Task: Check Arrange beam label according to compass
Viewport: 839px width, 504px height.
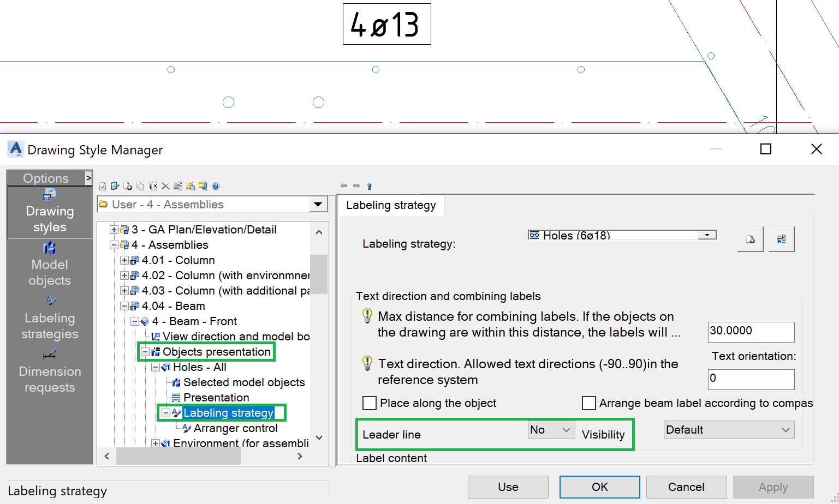Action: pos(588,403)
